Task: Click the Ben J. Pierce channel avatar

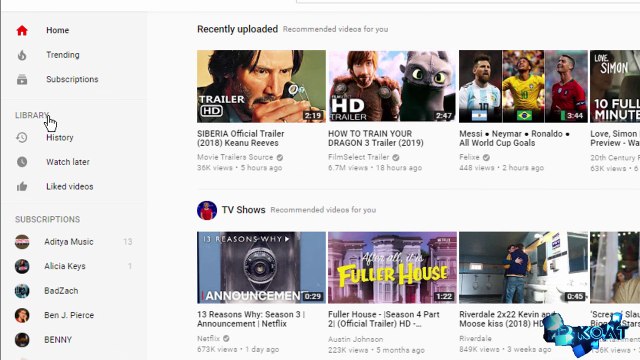Action: (x=22, y=315)
